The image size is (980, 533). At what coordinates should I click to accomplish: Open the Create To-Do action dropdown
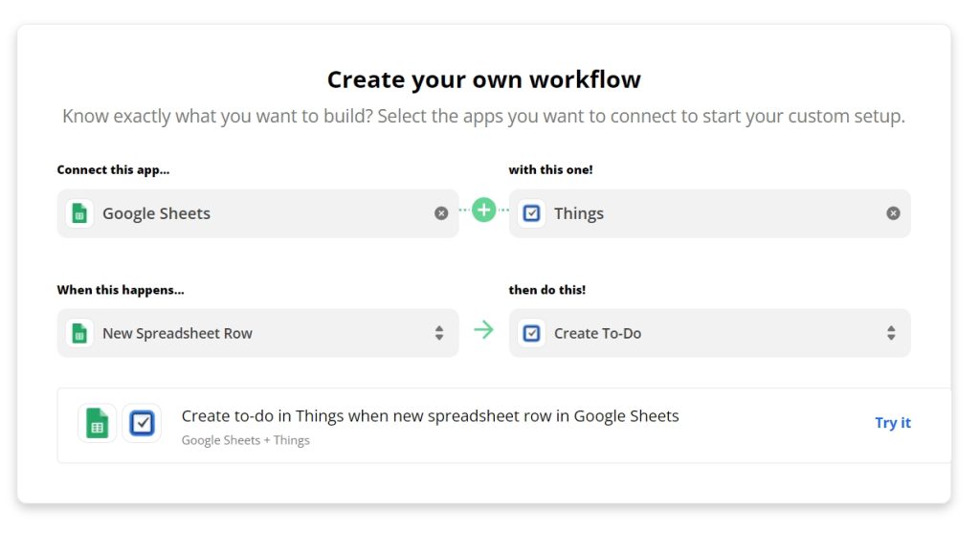(x=709, y=333)
